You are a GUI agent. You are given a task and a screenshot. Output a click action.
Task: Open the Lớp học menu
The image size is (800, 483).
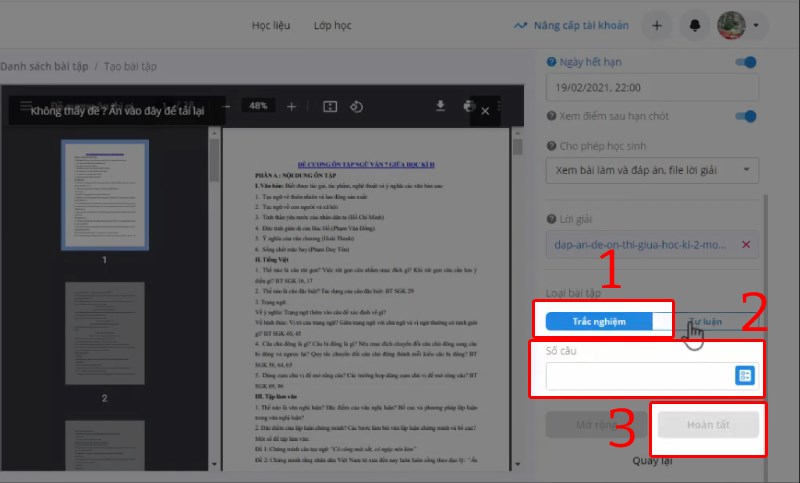point(332,25)
